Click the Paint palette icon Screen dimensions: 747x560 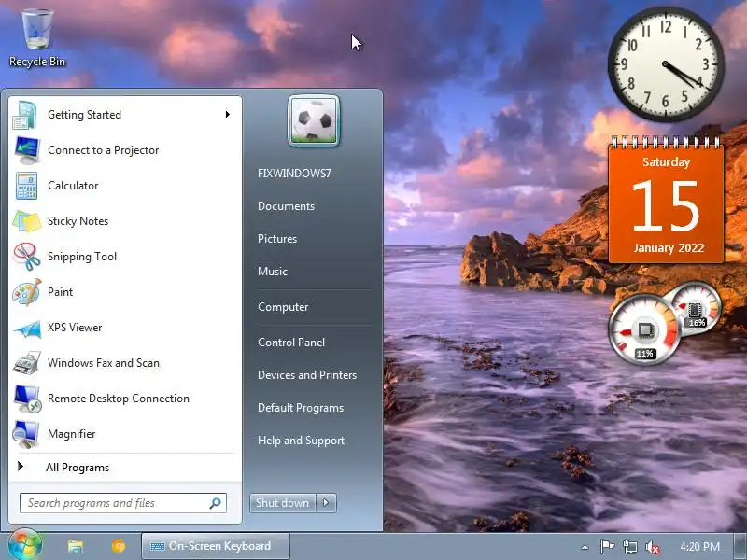27,292
